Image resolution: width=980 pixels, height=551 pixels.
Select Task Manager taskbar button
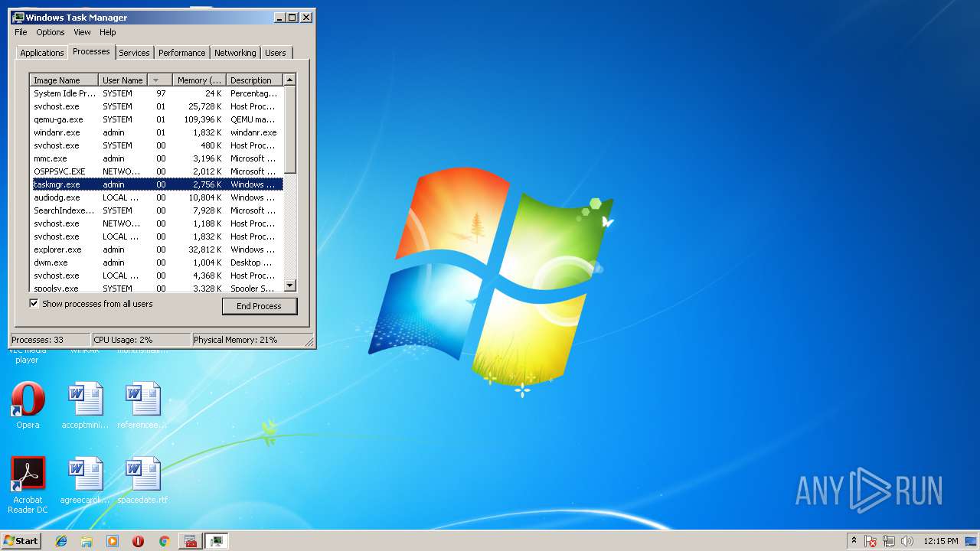217,541
